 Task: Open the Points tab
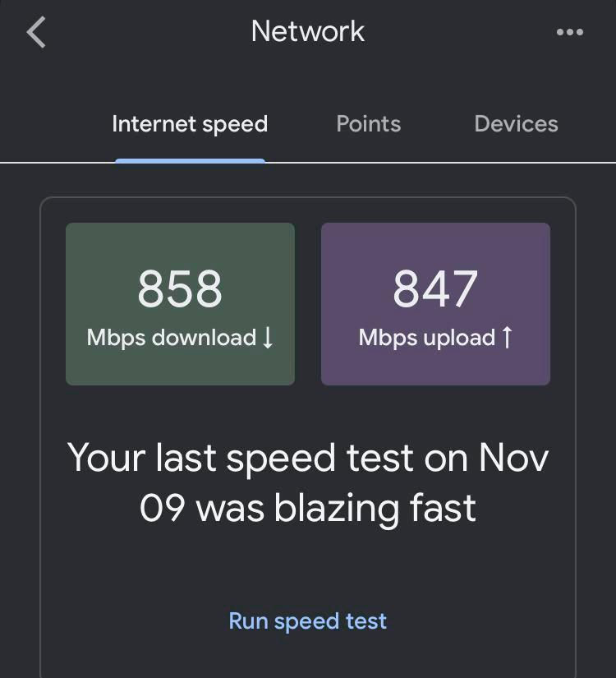(368, 123)
